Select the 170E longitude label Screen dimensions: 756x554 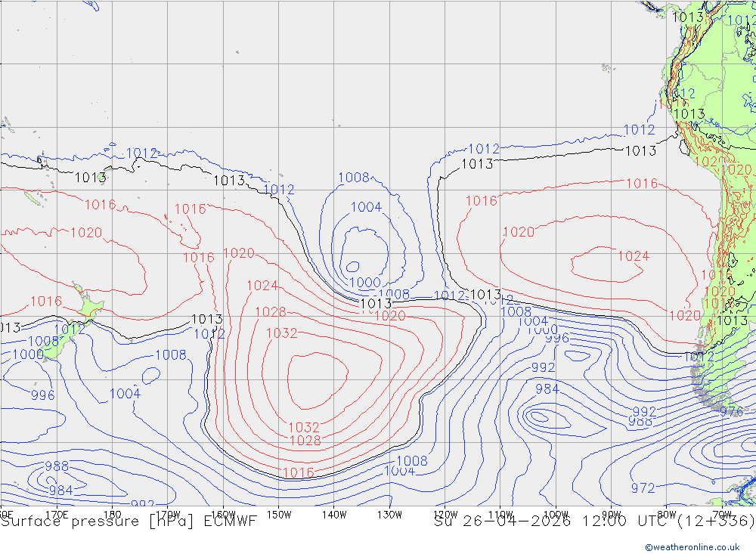coord(57,515)
